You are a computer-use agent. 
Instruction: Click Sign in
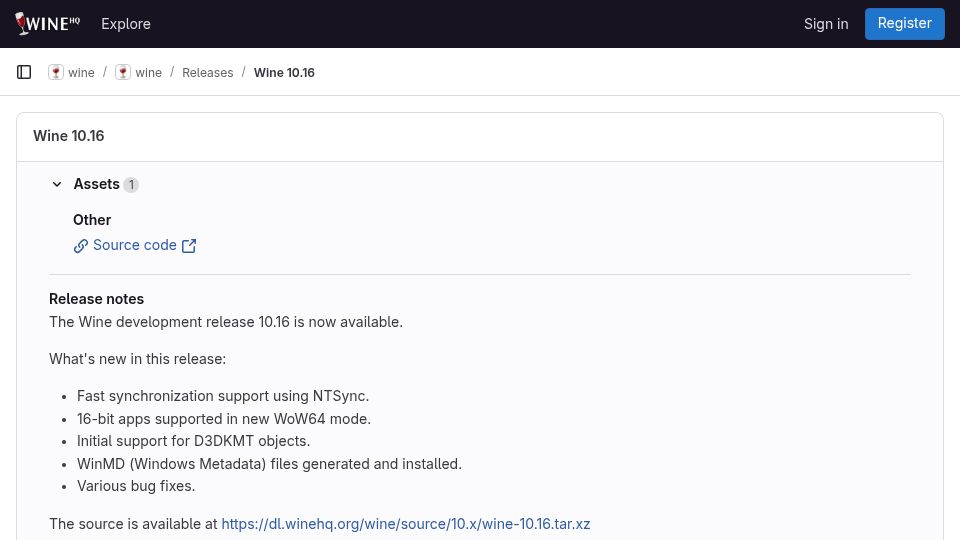[826, 24]
